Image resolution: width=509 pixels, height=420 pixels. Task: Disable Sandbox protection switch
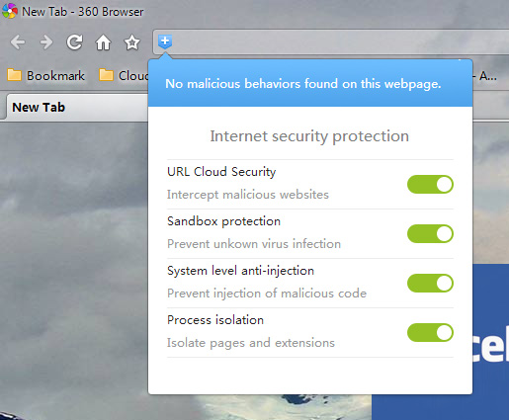(430, 233)
